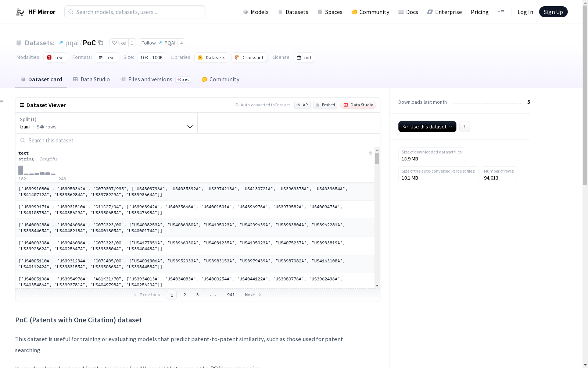This screenshot has width=588, height=368.
Task: Click the pqai owner link
Action: pyautogui.click(x=72, y=43)
